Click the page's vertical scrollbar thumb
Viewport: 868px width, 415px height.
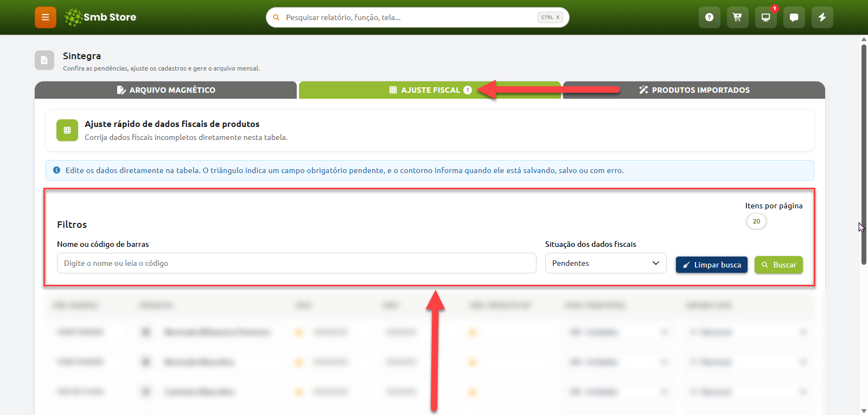pos(864,155)
